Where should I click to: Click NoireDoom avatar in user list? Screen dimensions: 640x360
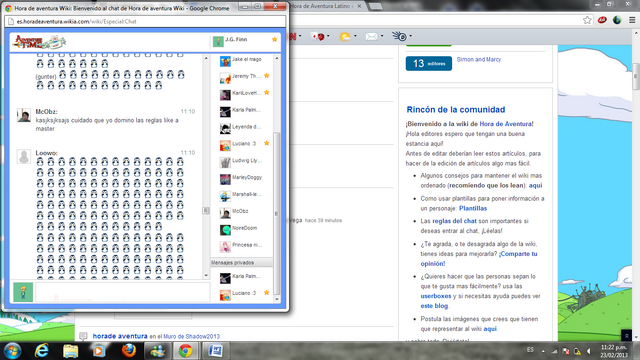(225, 230)
